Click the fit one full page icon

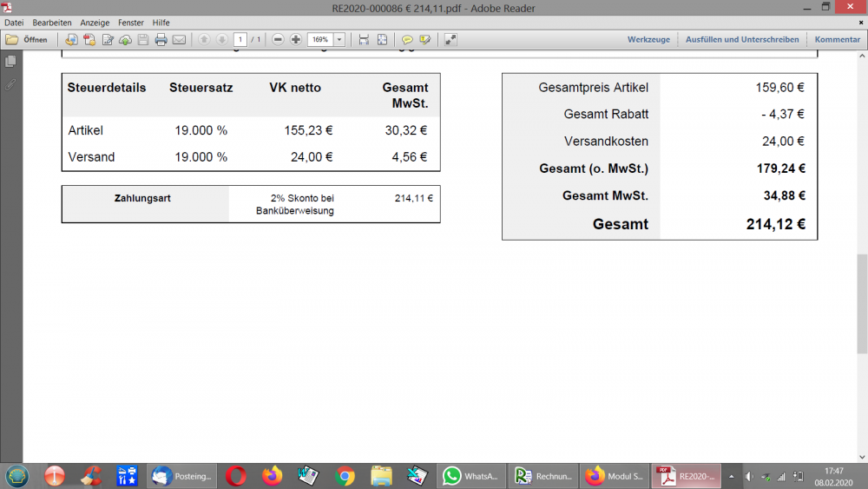382,39
